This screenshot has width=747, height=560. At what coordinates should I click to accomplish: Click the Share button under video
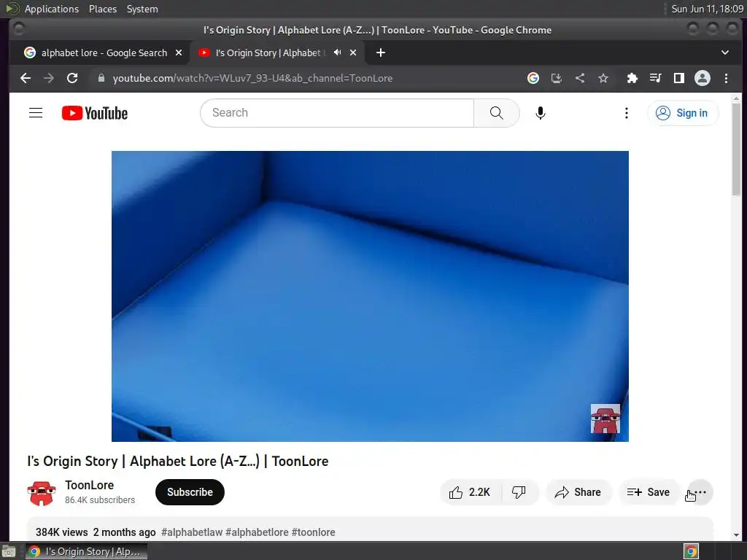(578, 492)
